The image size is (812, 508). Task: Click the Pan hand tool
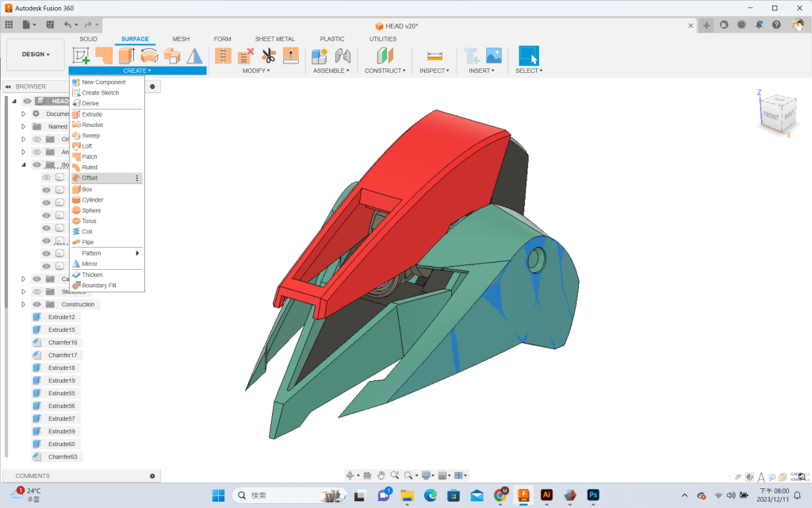[x=381, y=475]
